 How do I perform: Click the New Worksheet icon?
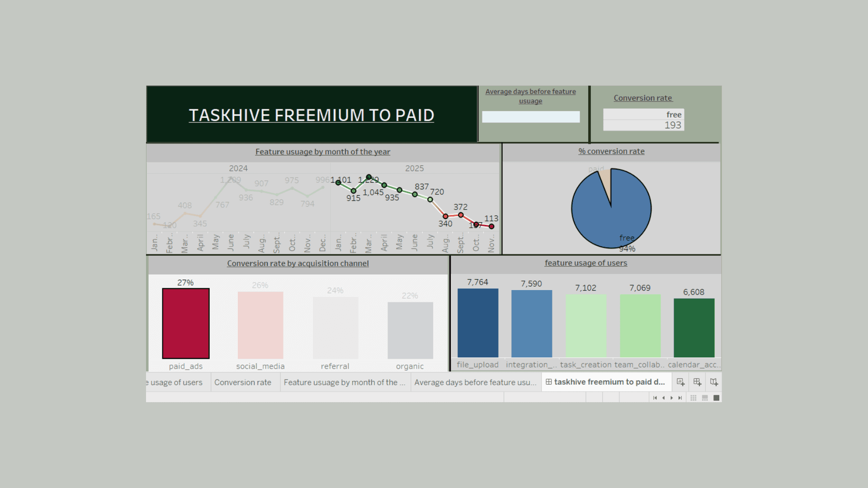[680, 382]
